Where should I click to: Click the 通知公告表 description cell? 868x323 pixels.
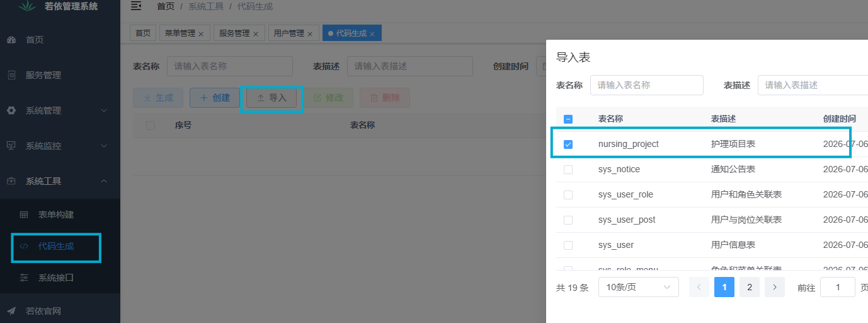coord(733,169)
